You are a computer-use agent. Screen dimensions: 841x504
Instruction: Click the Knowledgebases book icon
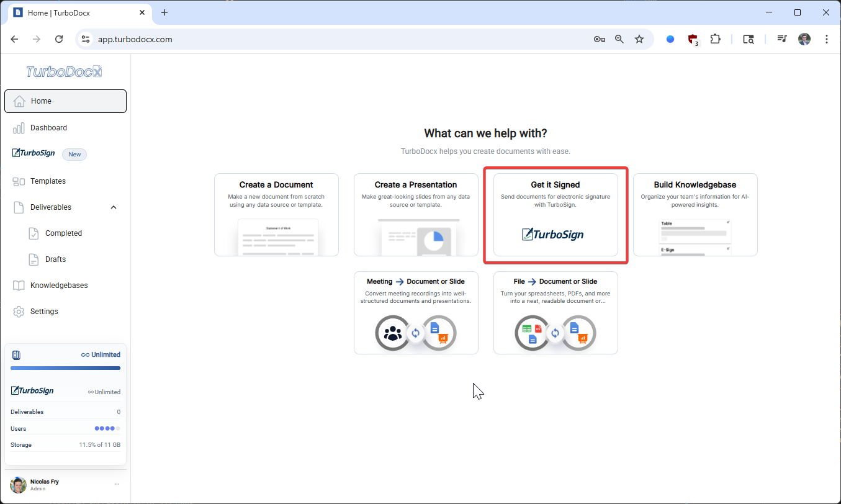[19, 286]
